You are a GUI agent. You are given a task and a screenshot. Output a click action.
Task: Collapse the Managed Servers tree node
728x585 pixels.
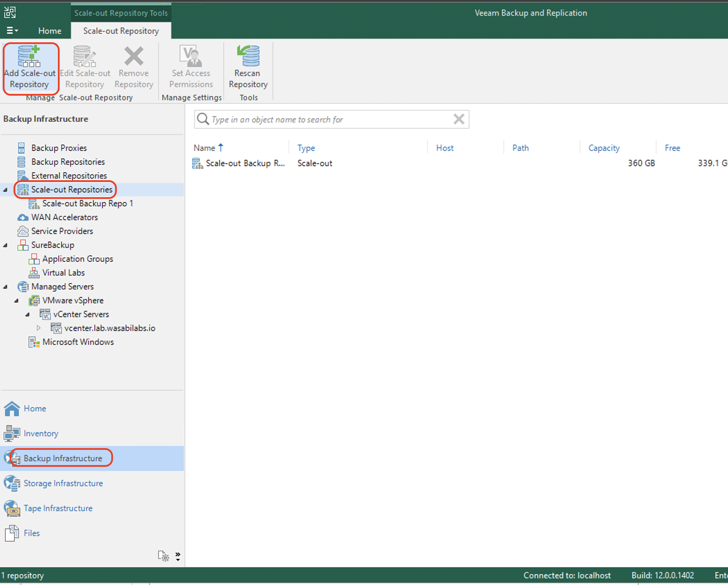point(5,287)
